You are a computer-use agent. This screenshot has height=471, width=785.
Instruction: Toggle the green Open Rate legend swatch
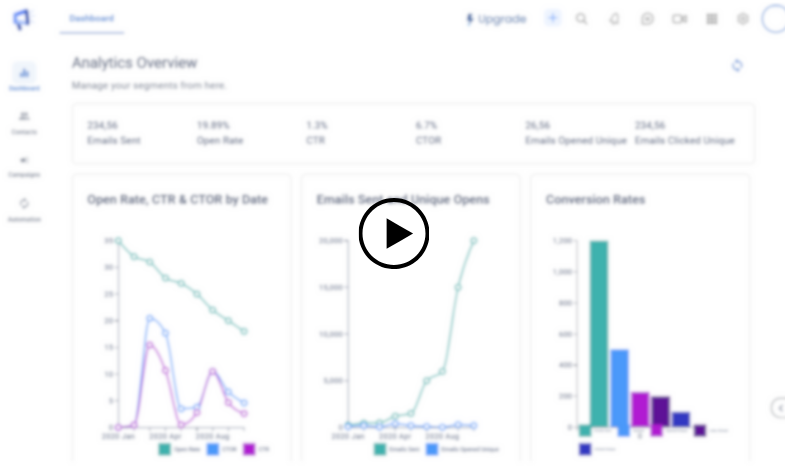coord(166,449)
